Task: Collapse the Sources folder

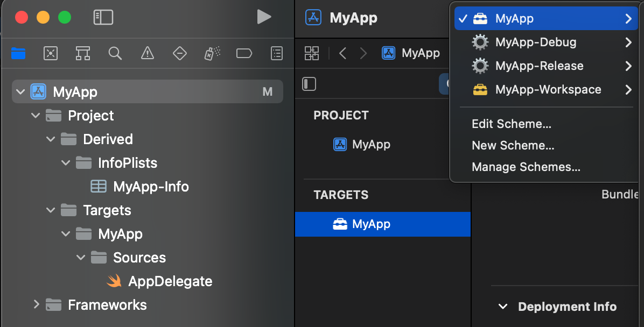Action: tap(81, 258)
